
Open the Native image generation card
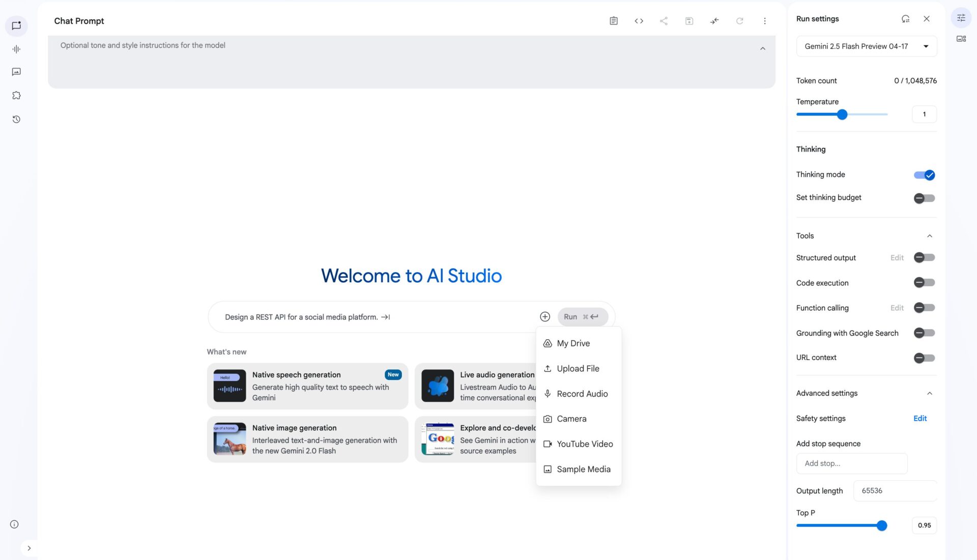307,439
